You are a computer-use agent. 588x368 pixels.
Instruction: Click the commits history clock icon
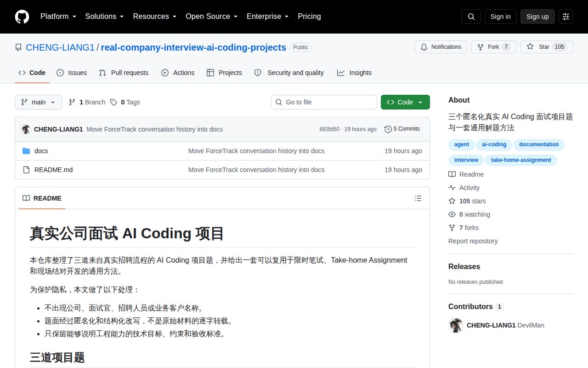[x=388, y=129]
